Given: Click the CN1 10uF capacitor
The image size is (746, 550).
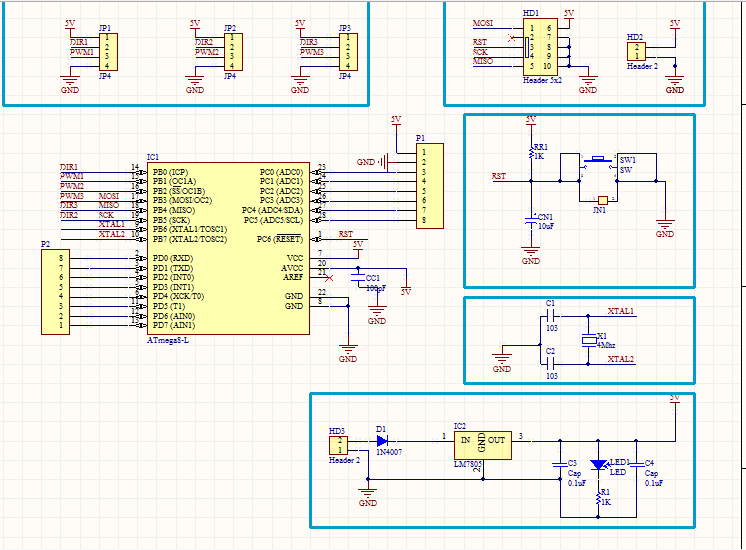Looking at the screenshot, I should 531,222.
